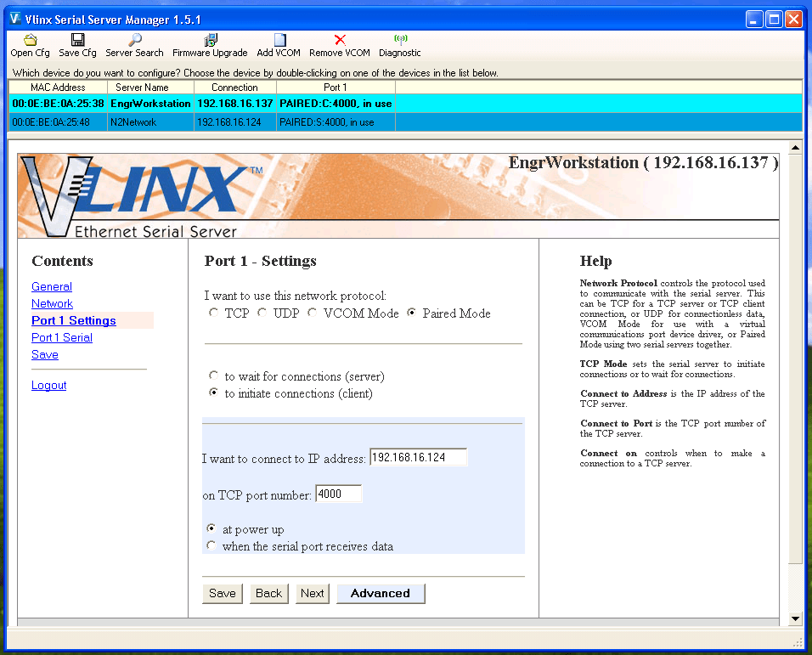Click Server Name column header

click(150, 87)
